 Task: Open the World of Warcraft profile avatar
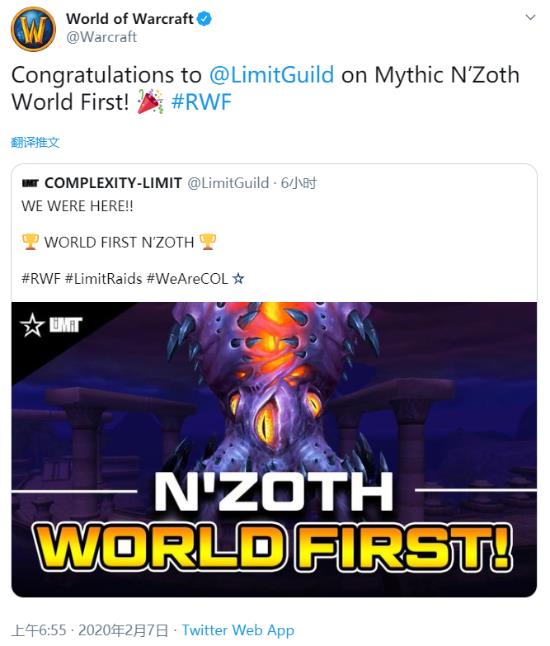(33, 29)
